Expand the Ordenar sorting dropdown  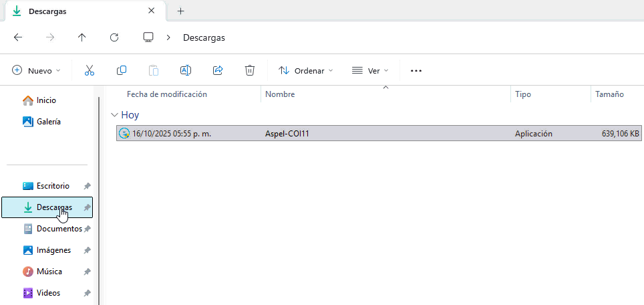point(306,70)
